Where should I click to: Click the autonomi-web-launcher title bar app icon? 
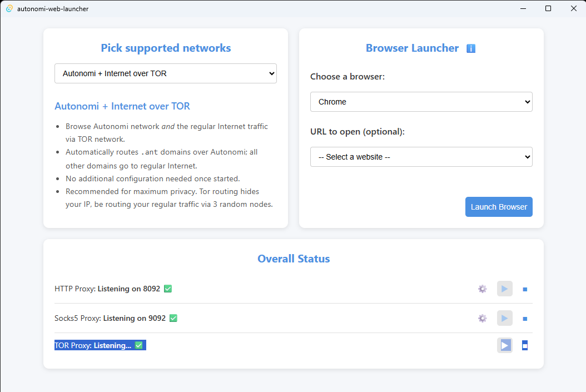(9, 8)
